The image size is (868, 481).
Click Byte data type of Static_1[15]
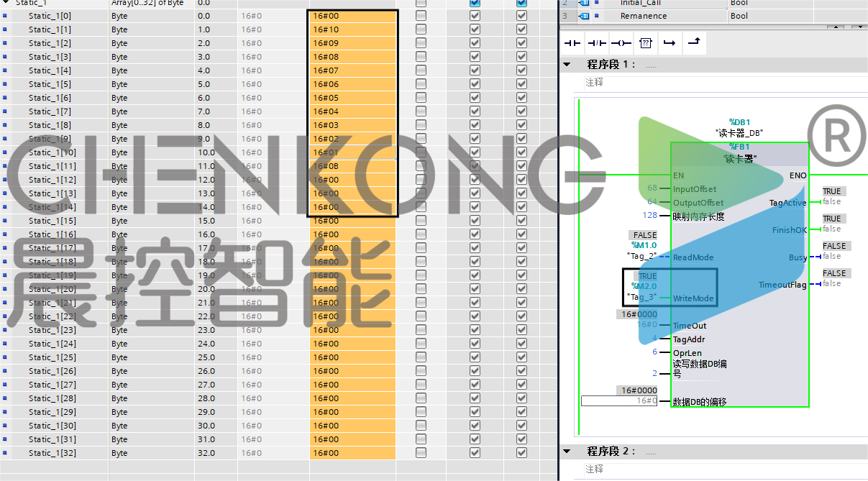pos(119,221)
